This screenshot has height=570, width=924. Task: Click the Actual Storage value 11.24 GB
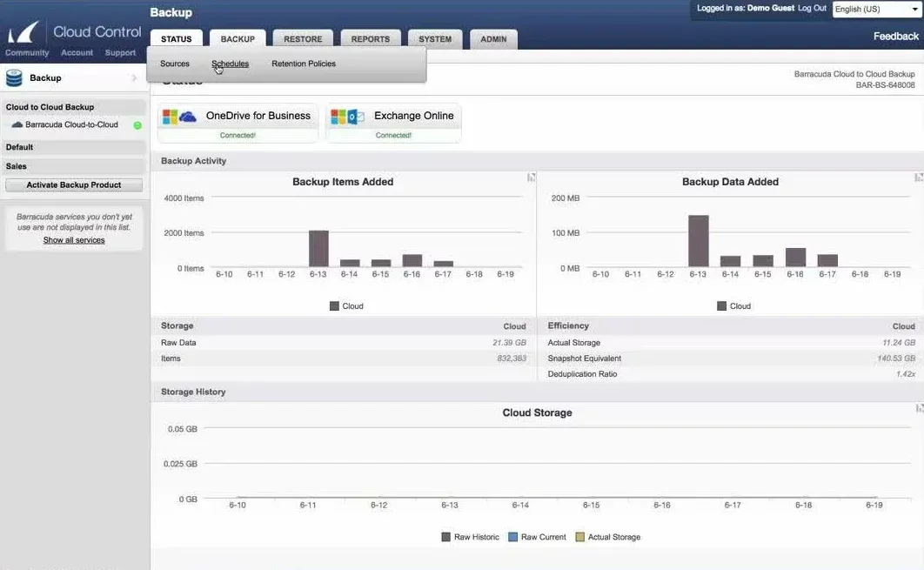tap(899, 343)
